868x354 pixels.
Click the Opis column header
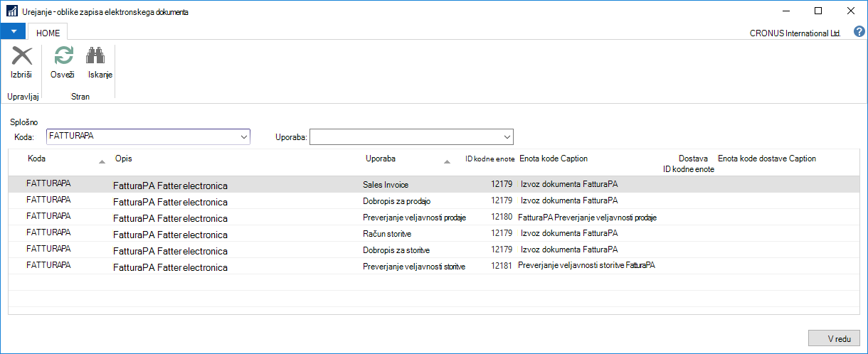point(123,159)
